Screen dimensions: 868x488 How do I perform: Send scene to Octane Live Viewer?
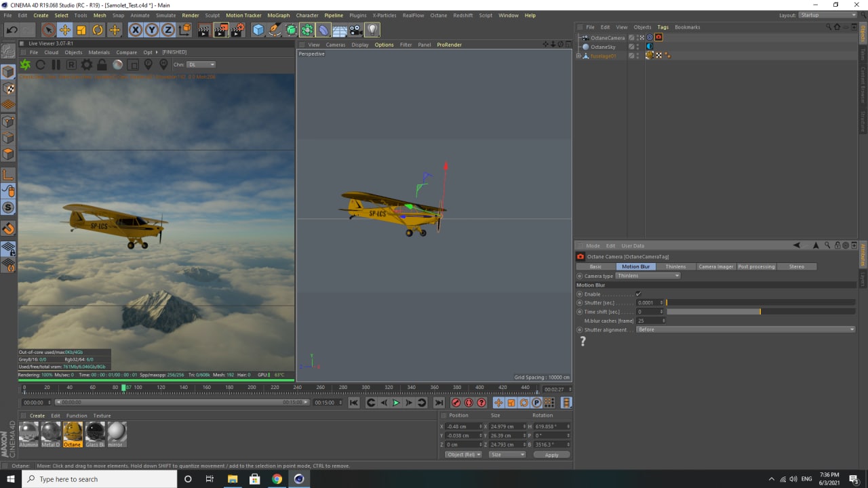[x=25, y=65]
